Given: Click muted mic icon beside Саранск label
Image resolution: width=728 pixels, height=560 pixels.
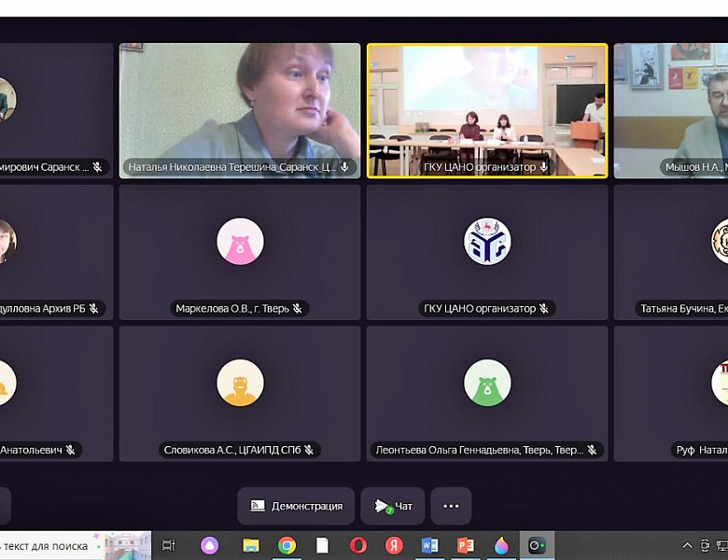Looking at the screenshot, I should pos(97,167).
